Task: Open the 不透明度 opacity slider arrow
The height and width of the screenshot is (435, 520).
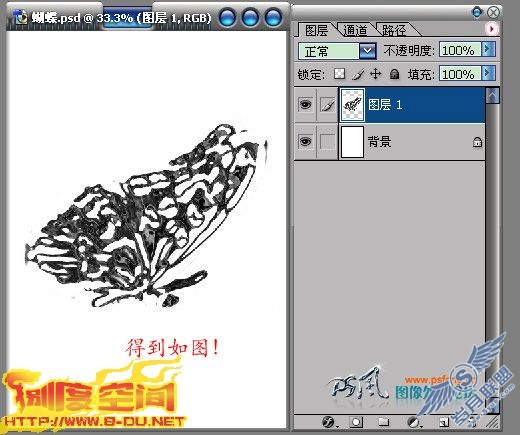Action: pos(488,49)
